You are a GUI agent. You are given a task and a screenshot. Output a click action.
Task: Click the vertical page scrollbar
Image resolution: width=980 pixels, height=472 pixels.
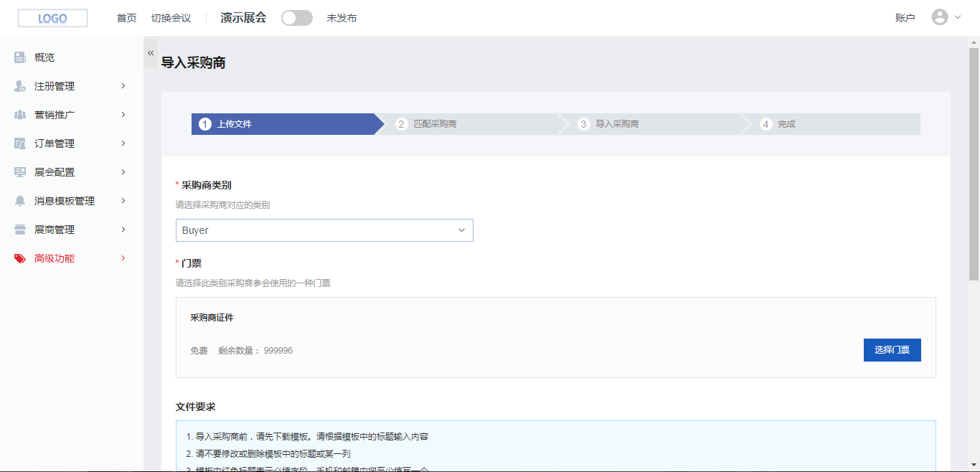pos(974,164)
